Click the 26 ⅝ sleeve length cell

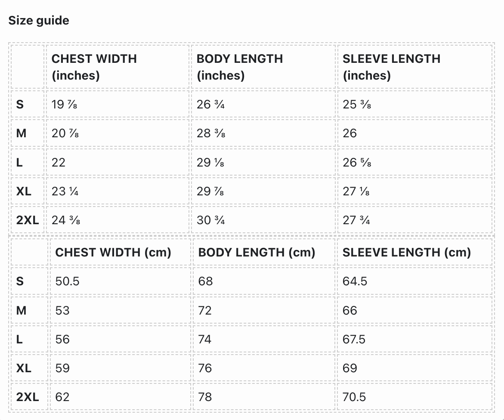tap(357, 162)
